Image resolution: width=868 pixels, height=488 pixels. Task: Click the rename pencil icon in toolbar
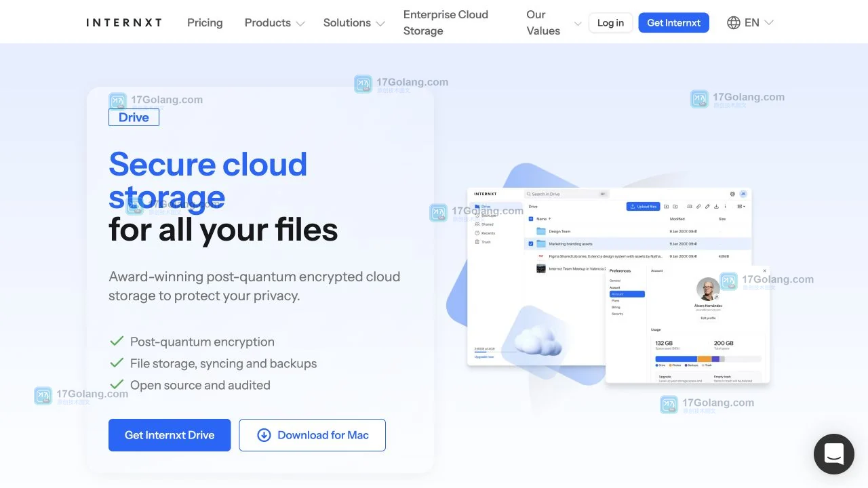click(x=707, y=207)
